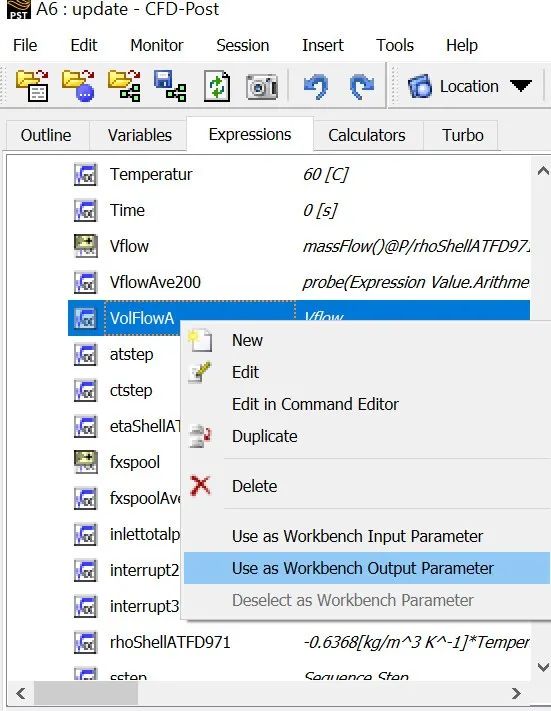This screenshot has height=711, width=551.
Task: Click the Load State folder icon
Action: (x=78, y=85)
